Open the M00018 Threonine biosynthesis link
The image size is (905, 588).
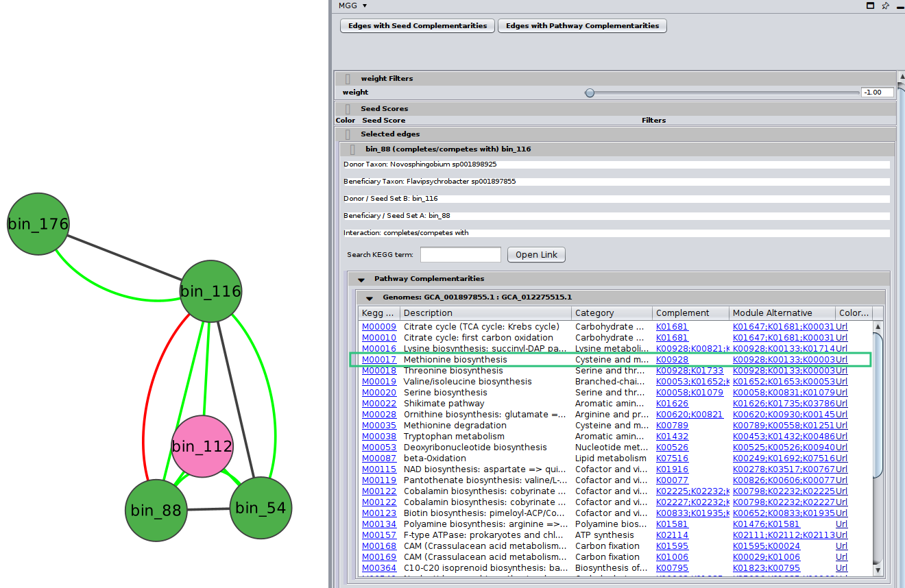(379, 371)
